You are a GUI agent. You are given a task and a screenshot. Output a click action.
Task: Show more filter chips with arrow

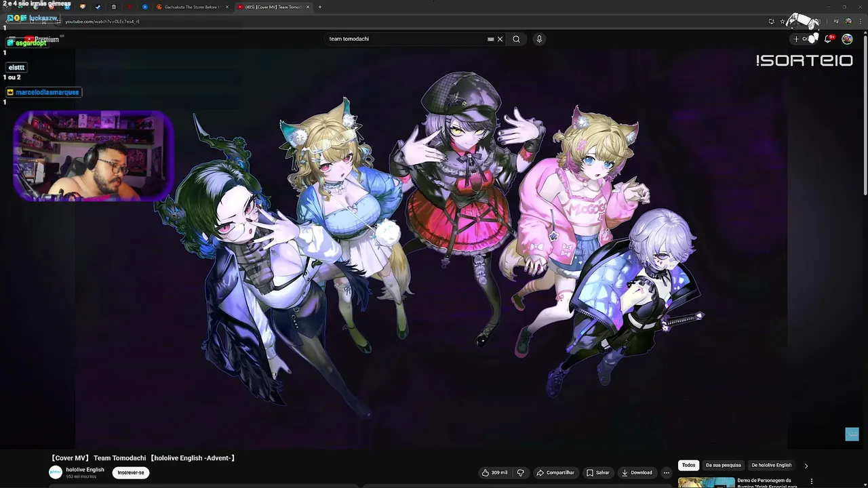pyautogui.click(x=806, y=466)
